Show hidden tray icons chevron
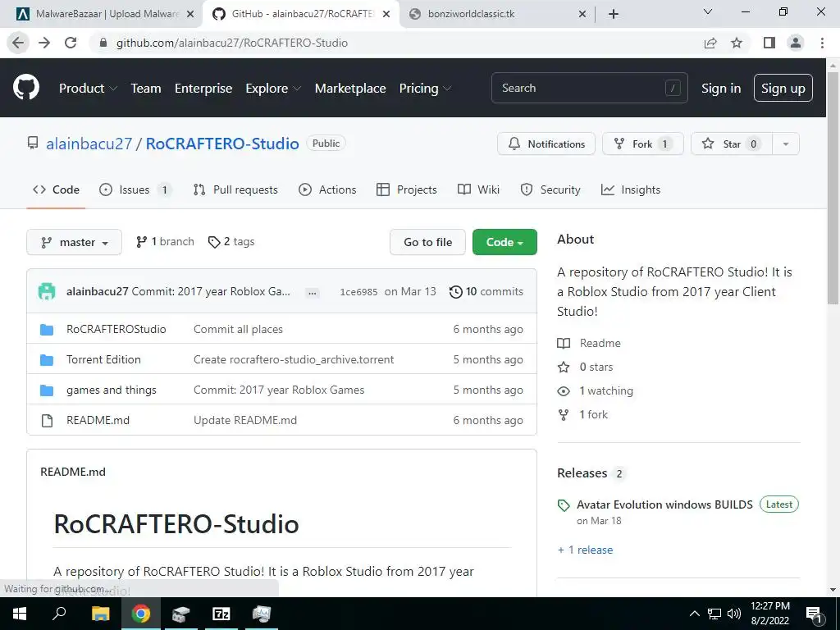Image resolution: width=840 pixels, height=630 pixels. coord(694,614)
